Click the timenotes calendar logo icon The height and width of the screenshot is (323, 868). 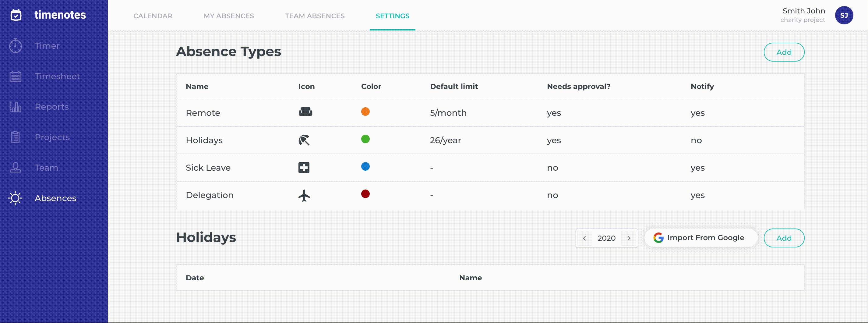coord(16,15)
